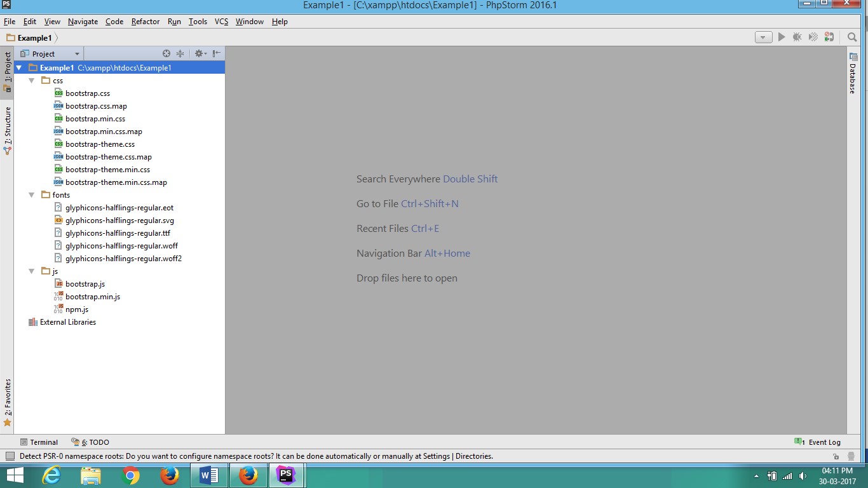Image resolution: width=868 pixels, height=488 pixels.
Task: Open the Tools menu
Action: 198,22
